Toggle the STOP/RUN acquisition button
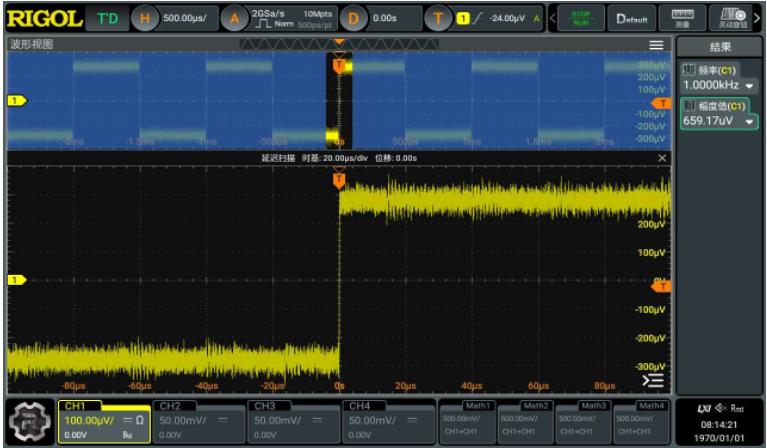The width and height of the screenshot is (767, 448). point(581,18)
